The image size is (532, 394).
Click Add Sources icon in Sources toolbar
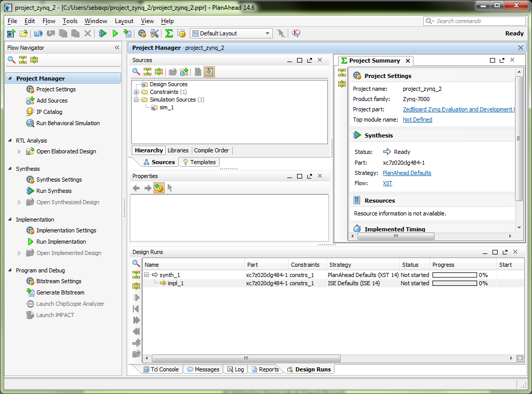tap(184, 72)
